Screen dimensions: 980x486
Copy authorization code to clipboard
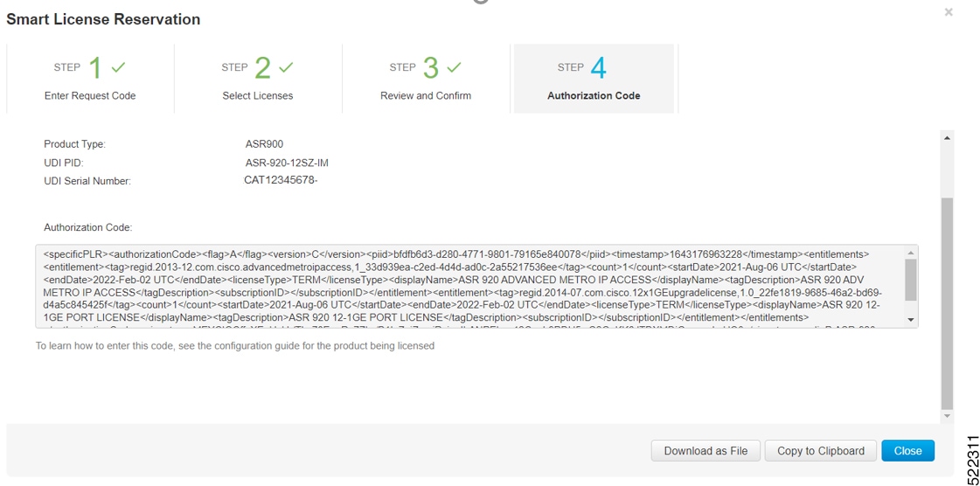point(821,451)
